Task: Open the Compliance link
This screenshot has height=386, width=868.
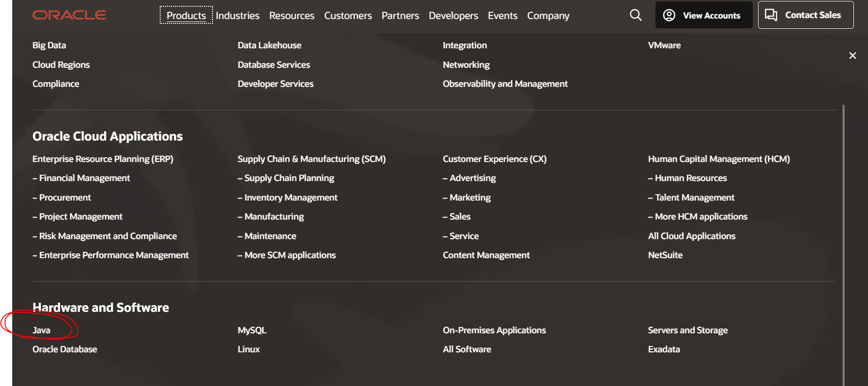Action: pos(56,84)
